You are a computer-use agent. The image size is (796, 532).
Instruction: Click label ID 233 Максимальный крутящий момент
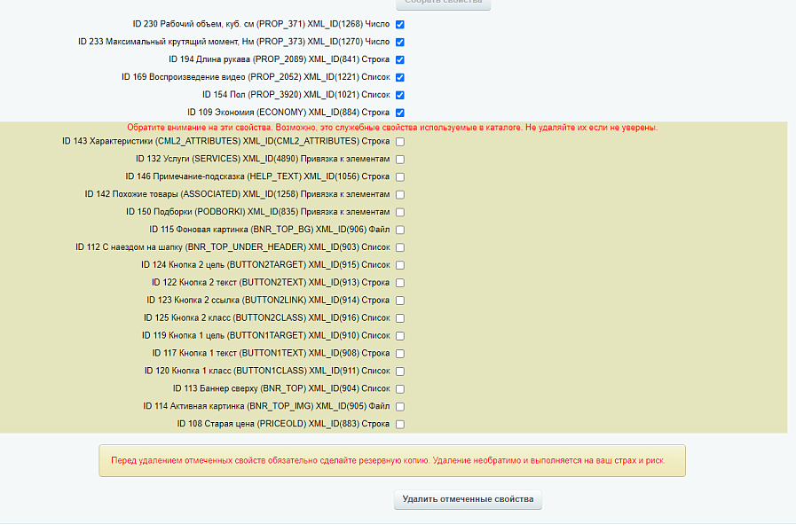point(233,42)
